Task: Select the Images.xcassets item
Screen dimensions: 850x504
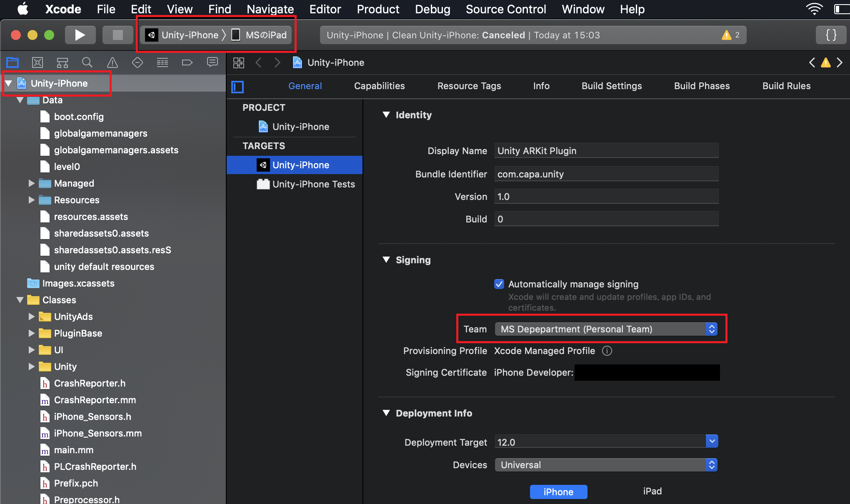Action: (x=71, y=283)
